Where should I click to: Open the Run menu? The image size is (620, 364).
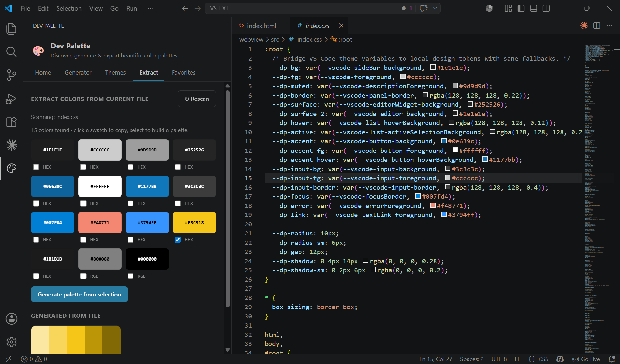pyautogui.click(x=131, y=8)
